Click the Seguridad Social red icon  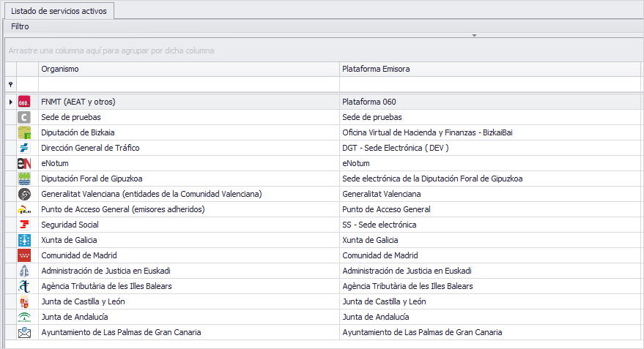24,225
